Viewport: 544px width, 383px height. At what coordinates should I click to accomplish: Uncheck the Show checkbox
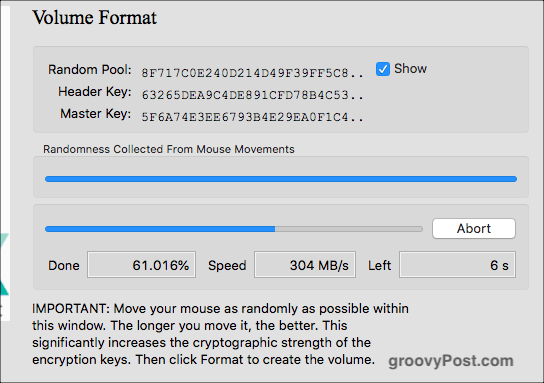click(383, 69)
